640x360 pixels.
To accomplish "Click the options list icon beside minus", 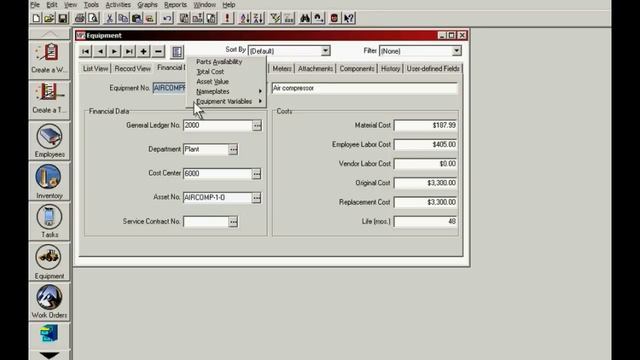I will tap(177, 51).
